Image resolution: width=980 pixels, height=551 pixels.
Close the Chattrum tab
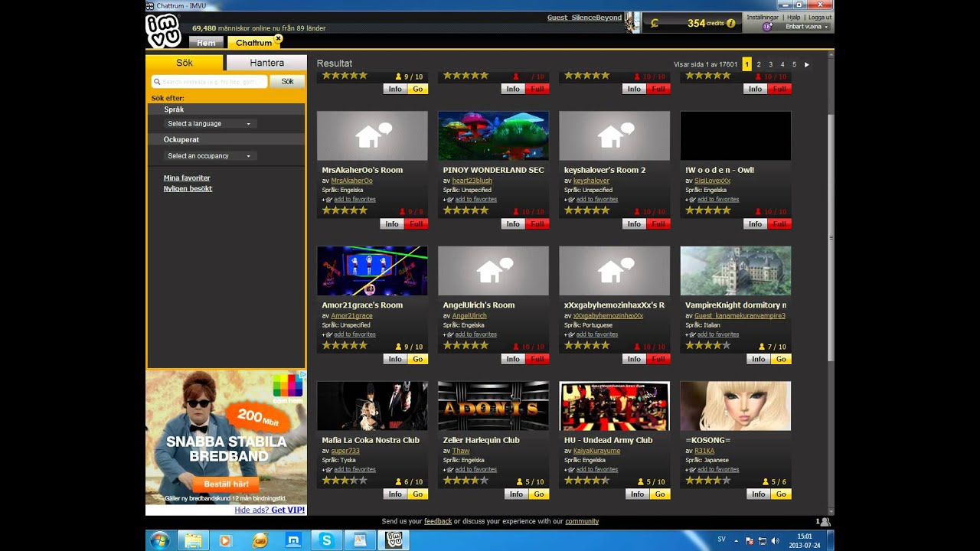tap(279, 37)
